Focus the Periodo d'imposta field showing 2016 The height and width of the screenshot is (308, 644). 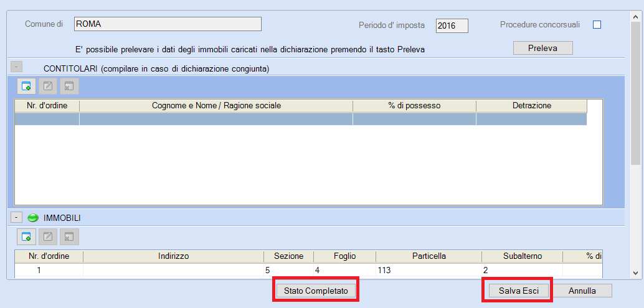(x=452, y=26)
